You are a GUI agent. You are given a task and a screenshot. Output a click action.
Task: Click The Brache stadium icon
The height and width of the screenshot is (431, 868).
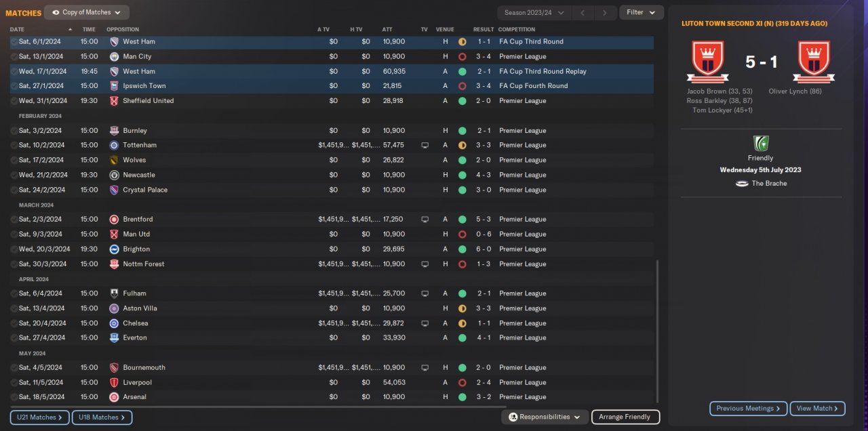point(742,184)
